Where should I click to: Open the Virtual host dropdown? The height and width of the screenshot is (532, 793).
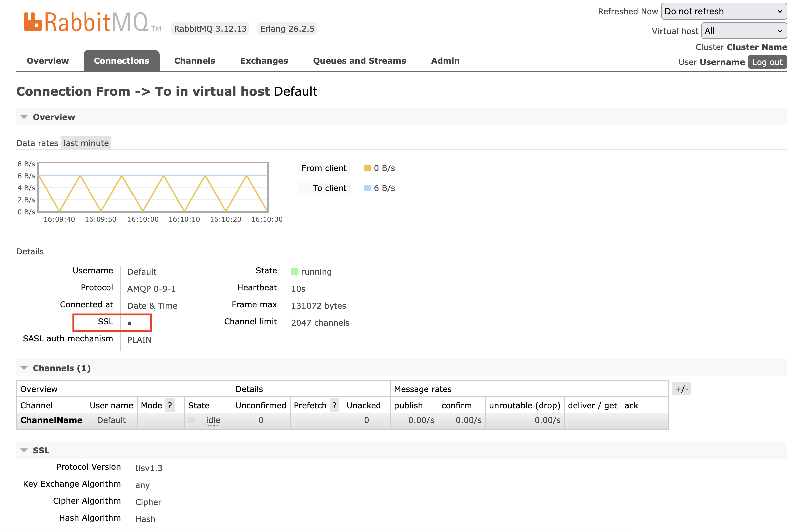[x=744, y=31]
